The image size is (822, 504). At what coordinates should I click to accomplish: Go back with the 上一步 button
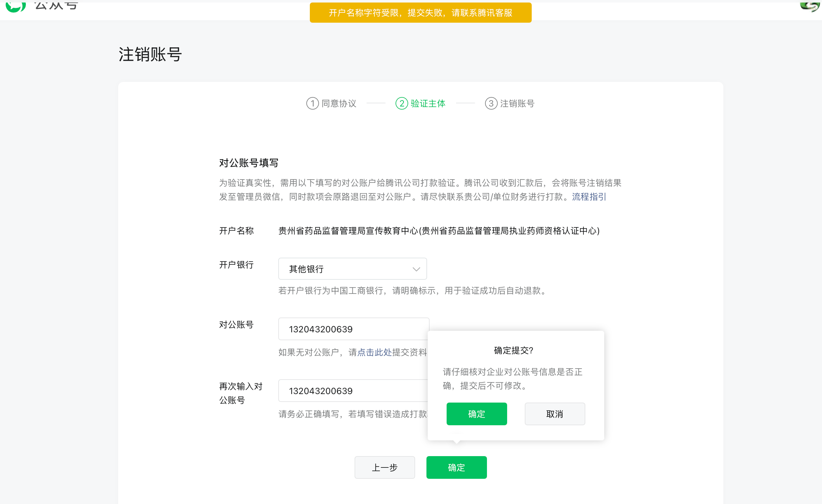coord(384,467)
